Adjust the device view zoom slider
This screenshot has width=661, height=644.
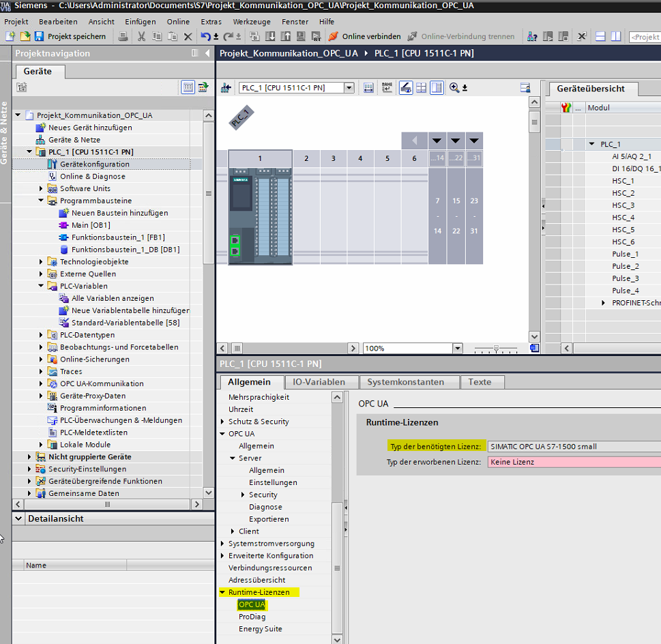(496, 349)
